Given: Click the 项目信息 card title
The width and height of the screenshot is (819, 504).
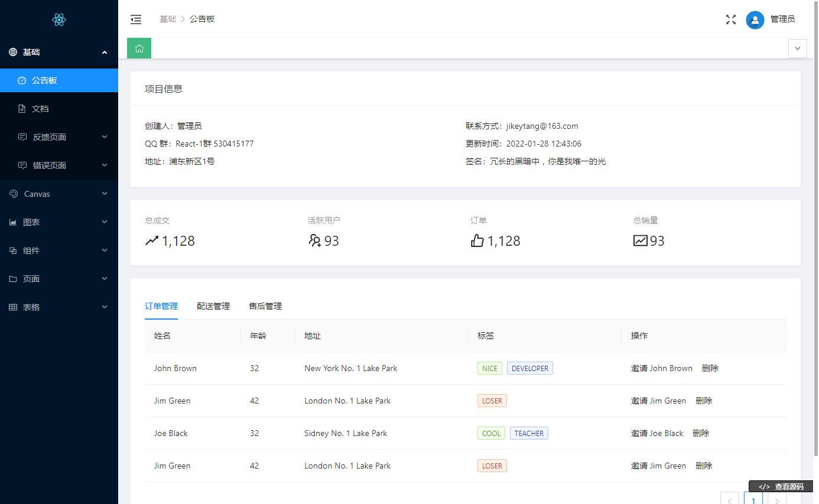Looking at the screenshot, I should point(164,89).
